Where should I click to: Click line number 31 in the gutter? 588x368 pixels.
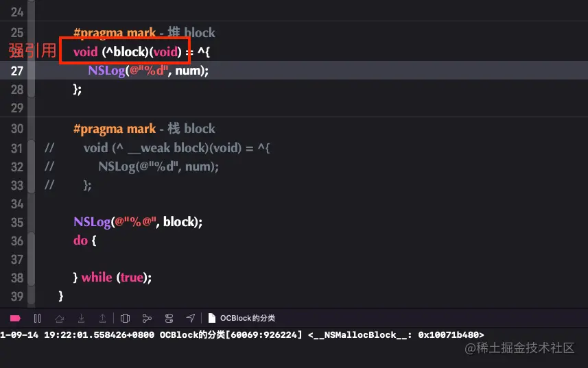tap(17, 148)
